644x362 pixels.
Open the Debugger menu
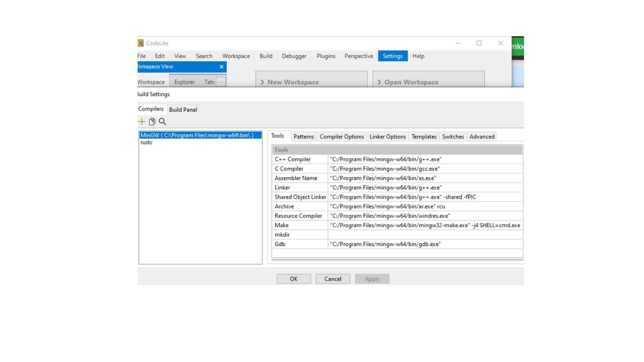point(294,56)
